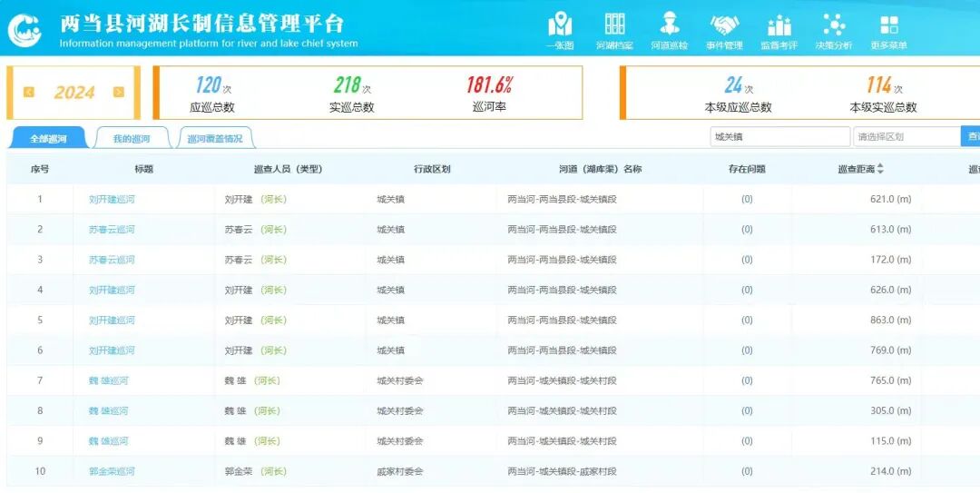The height and width of the screenshot is (493, 980).
Task: Sort by 巡查距离 arrows icon
Action: pyautogui.click(x=880, y=169)
